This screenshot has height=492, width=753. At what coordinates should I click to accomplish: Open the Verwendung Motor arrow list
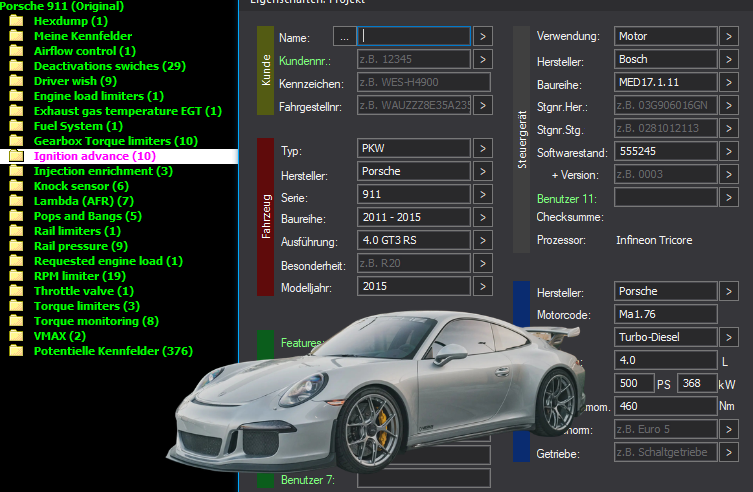coord(729,36)
